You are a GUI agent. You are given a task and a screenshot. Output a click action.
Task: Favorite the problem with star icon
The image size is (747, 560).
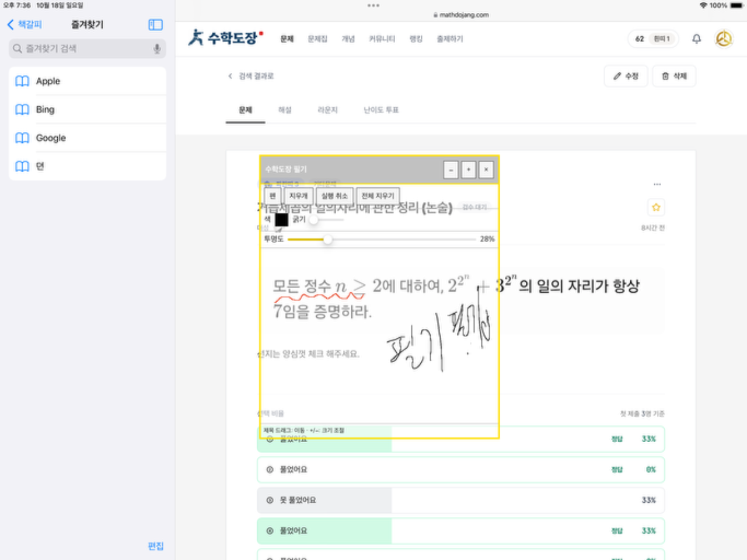(x=656, y=208)
